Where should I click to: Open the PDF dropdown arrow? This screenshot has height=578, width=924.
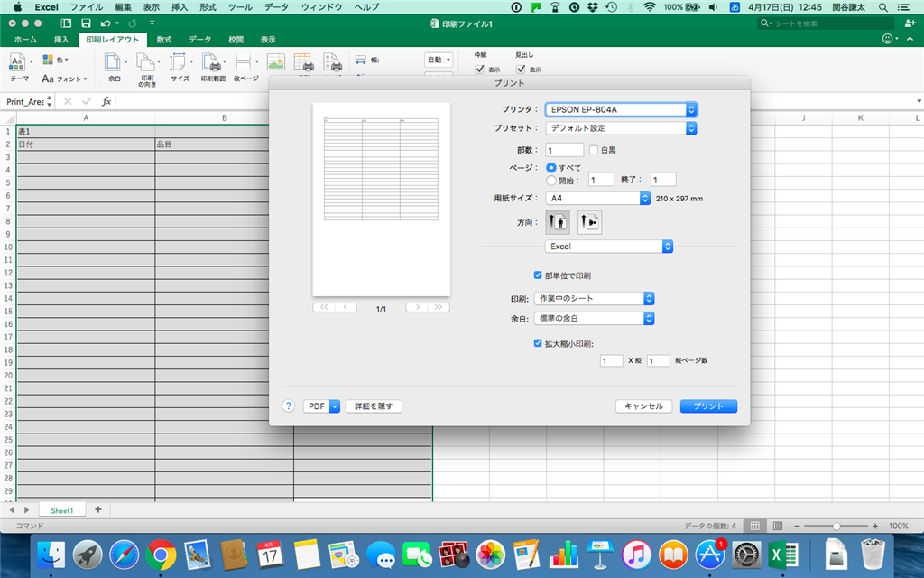335,406
